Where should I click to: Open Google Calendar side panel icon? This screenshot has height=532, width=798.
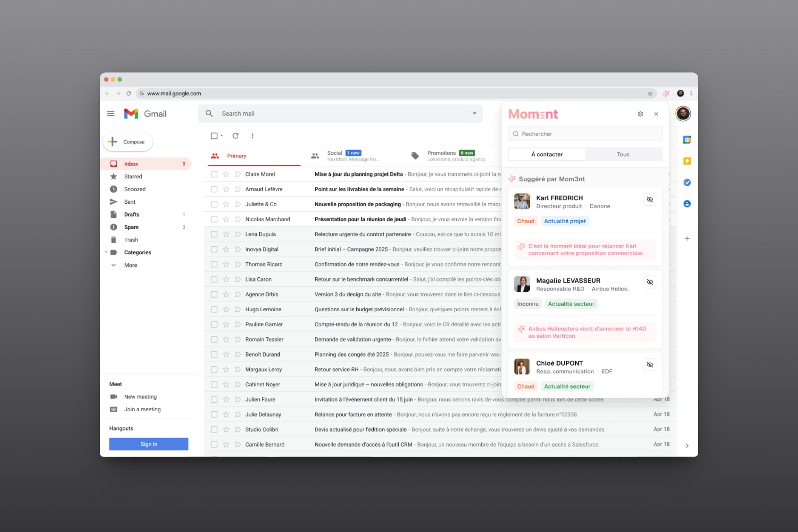click(687, 140)
